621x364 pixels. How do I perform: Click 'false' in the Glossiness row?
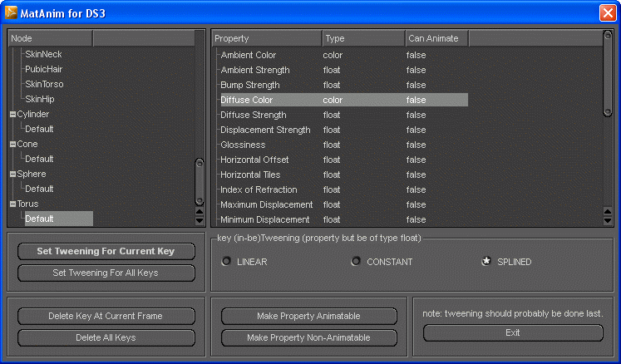[416, 145]
